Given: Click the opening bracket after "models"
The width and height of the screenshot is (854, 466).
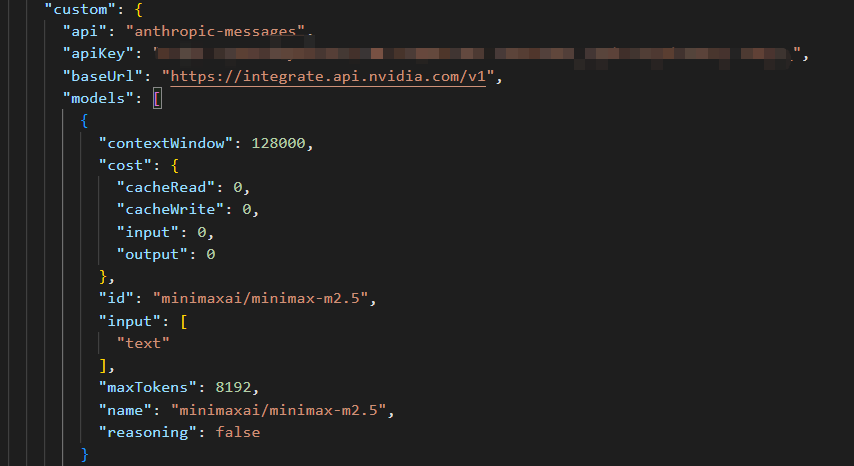Looking at the screenshot, I should tap(157, 99).
